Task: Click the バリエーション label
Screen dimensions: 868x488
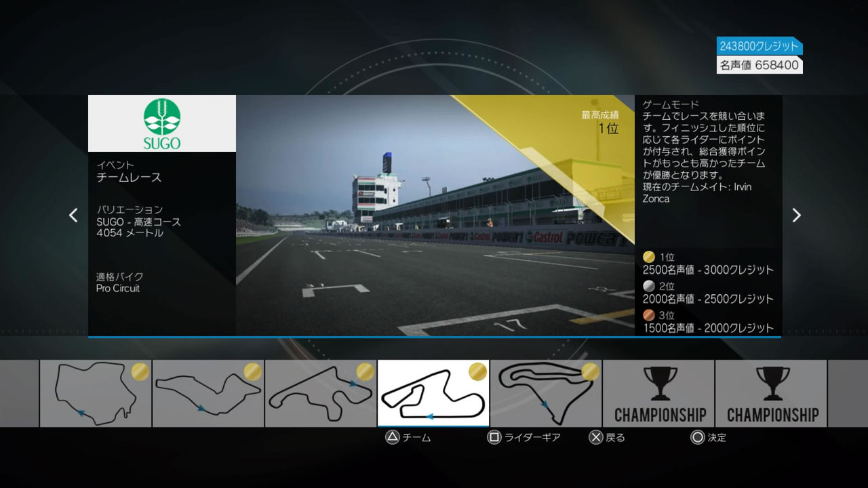Action: pyautogui.click(x=130, y=209)
